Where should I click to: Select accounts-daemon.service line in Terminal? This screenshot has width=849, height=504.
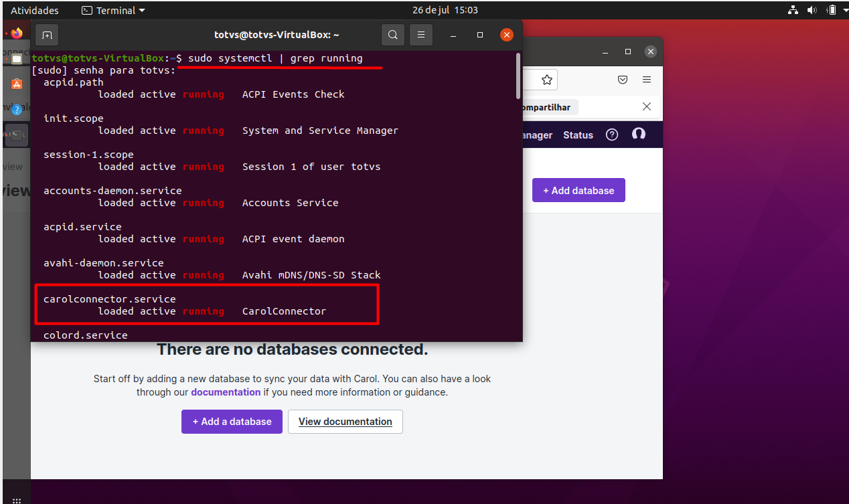coord(112,191)
